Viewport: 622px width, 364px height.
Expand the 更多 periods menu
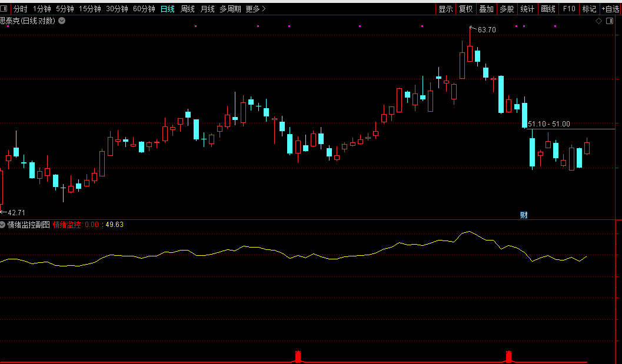(x=255, y=9)
